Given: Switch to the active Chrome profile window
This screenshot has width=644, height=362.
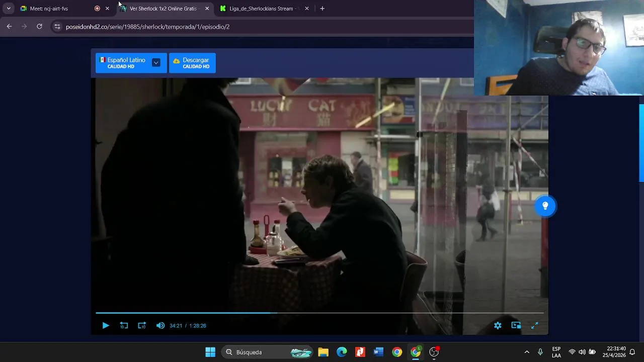Looking at the screenshot, I should [416, 352].
